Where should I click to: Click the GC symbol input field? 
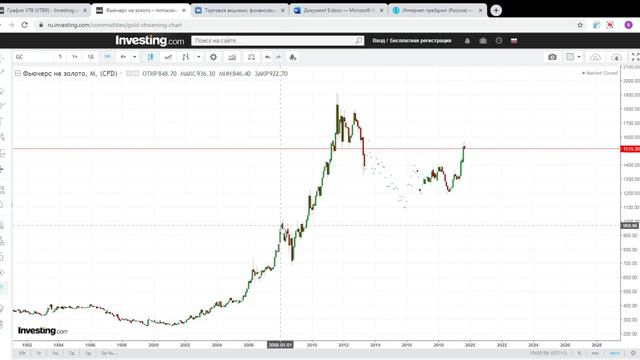[33, 57]
